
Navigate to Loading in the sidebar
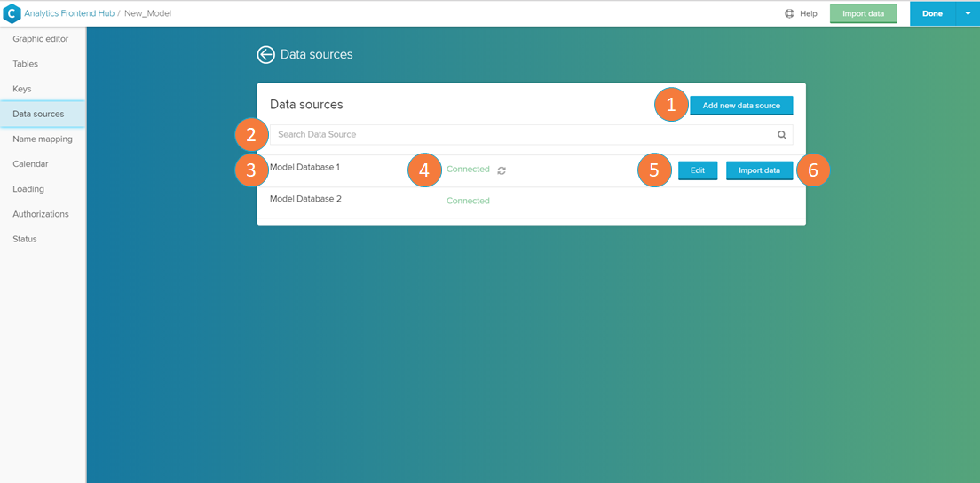[x=28, y=189]
